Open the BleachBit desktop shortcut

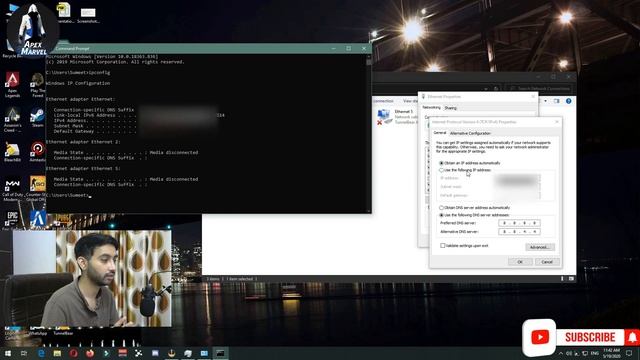(12, 152)
